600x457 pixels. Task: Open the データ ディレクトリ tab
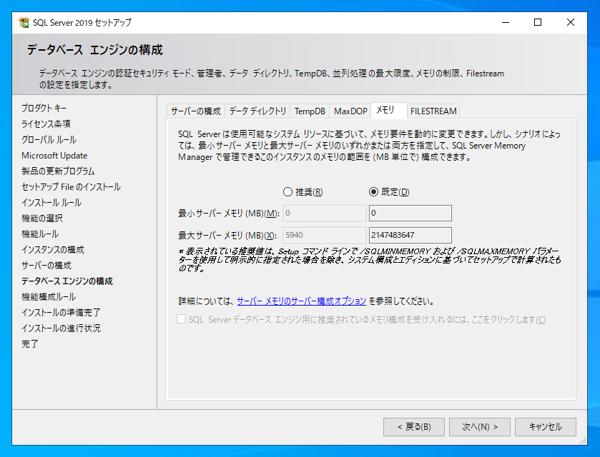coord(258,111)
